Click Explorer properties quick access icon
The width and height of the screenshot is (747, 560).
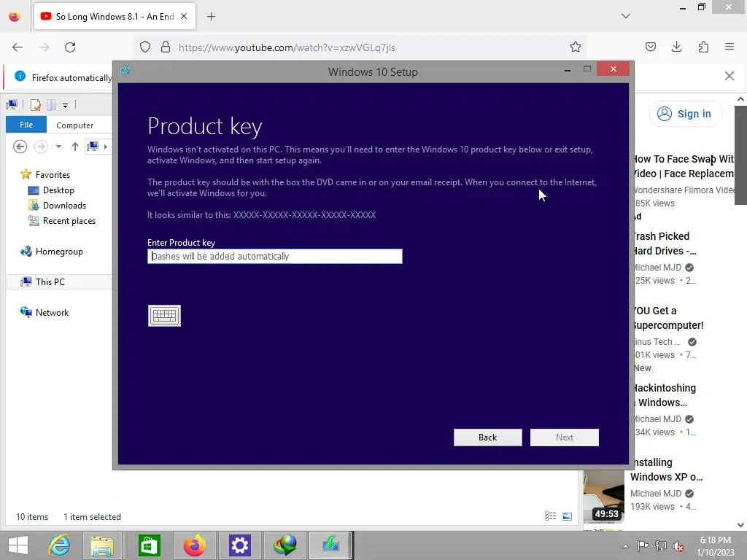[x=35, y=105]
